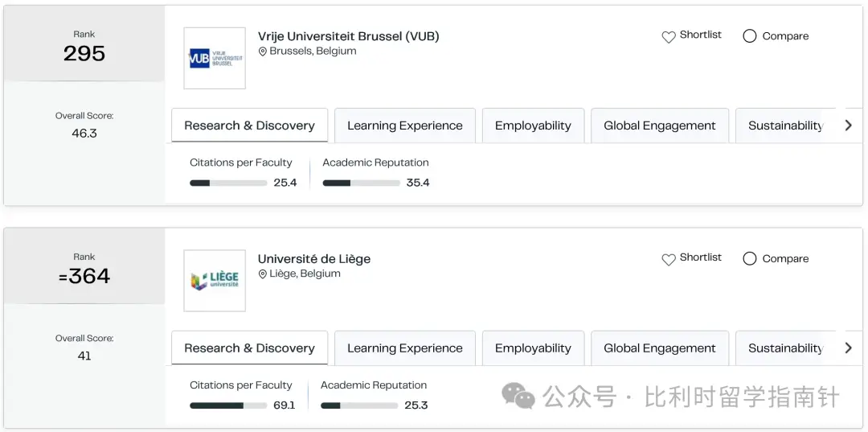Image resolution: width=868 pixels, height=432 pixels.
Task: Click the Vrije Universiteit Brussel logo
Action: 215,58
